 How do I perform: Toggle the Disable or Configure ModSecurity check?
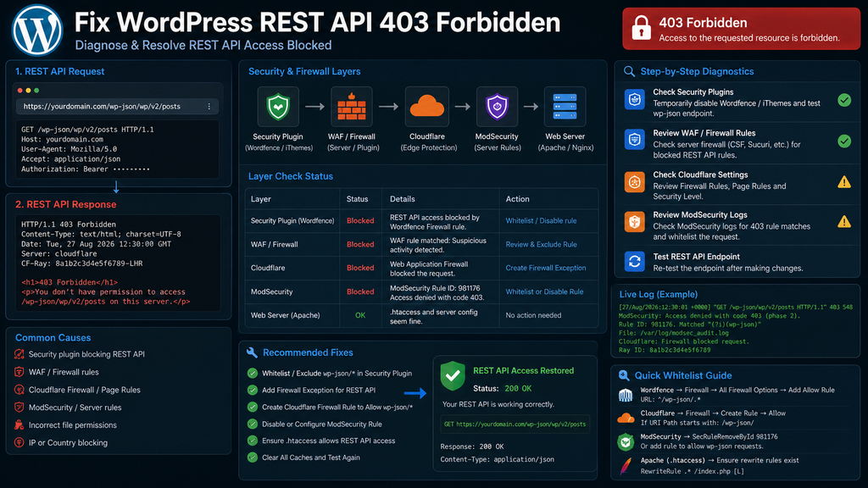click(253, 424)
